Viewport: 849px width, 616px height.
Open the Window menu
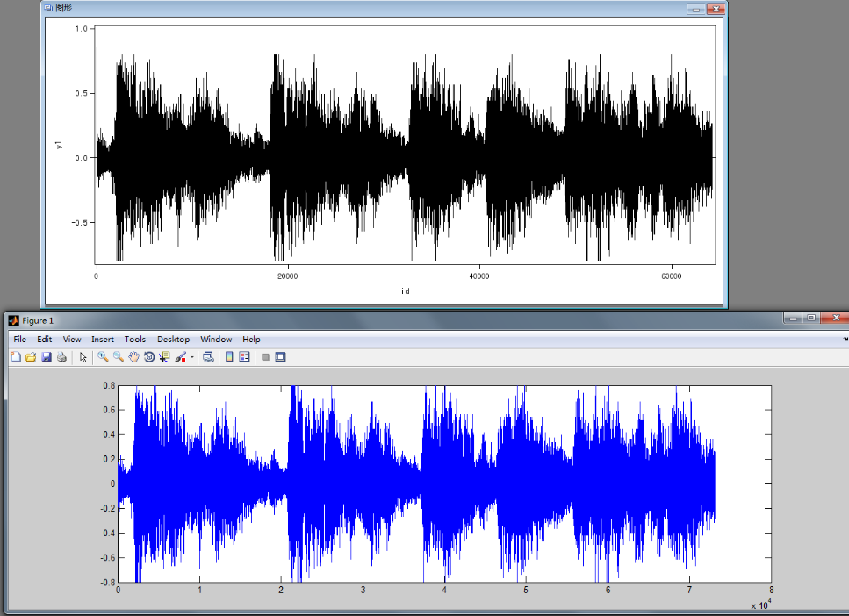point(216,339)
